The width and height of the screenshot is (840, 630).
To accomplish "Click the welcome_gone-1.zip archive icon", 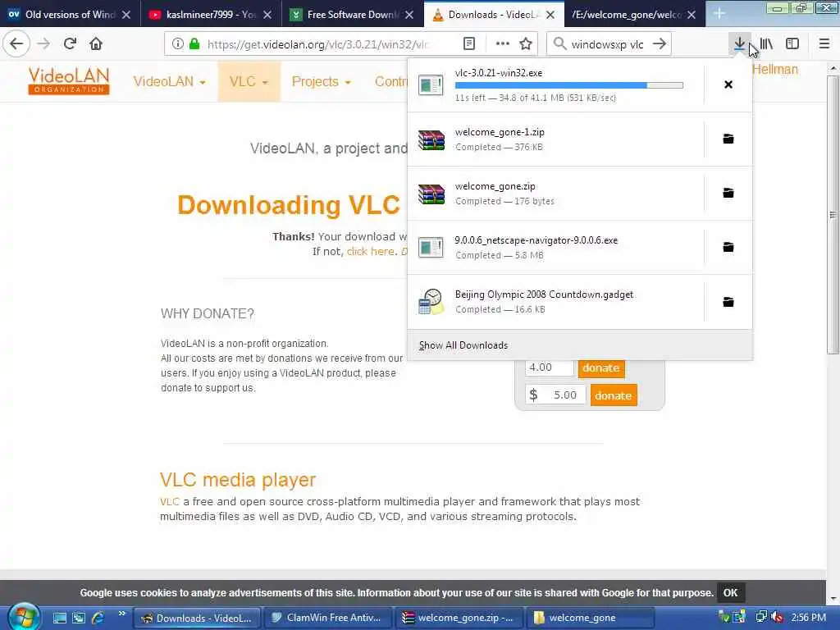I will 431,139.
